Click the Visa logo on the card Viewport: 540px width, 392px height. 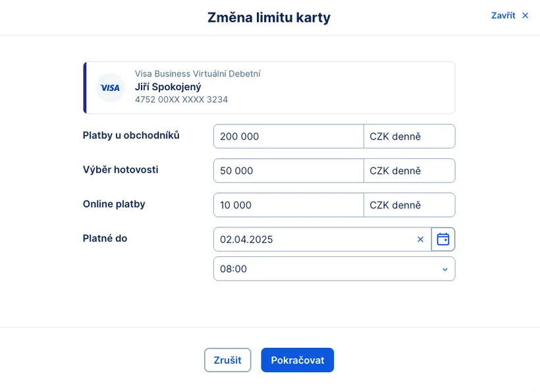point(109,87)
